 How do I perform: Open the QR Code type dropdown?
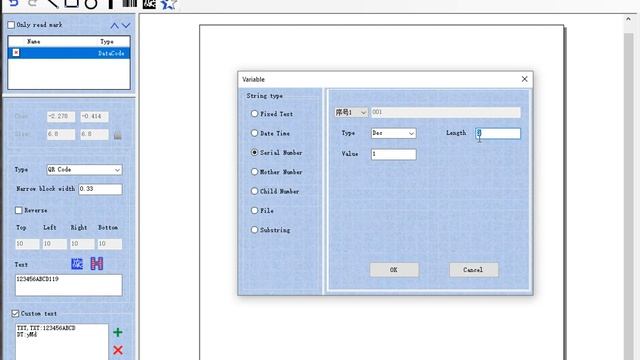point(84,170)
